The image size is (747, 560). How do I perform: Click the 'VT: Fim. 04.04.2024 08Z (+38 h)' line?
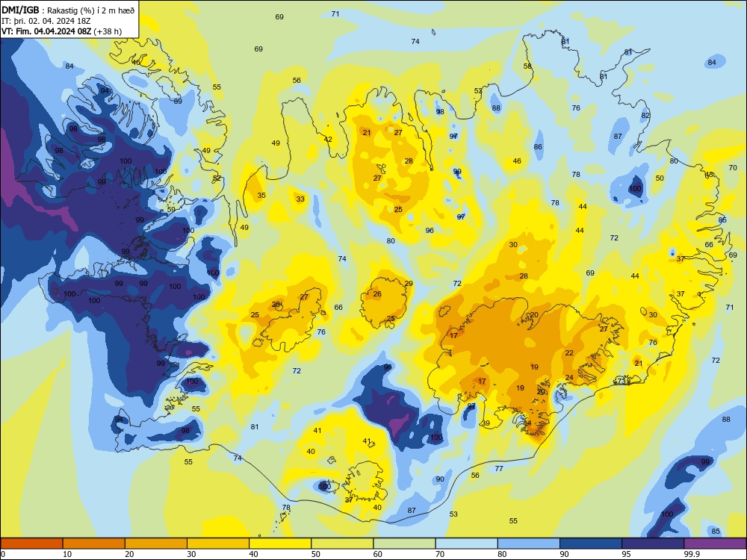coord(61,31)
